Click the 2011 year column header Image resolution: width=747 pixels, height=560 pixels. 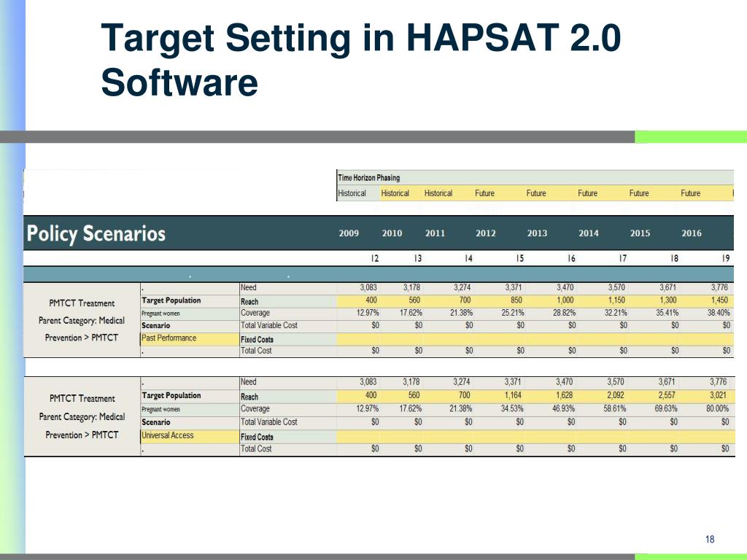[435, 233]
